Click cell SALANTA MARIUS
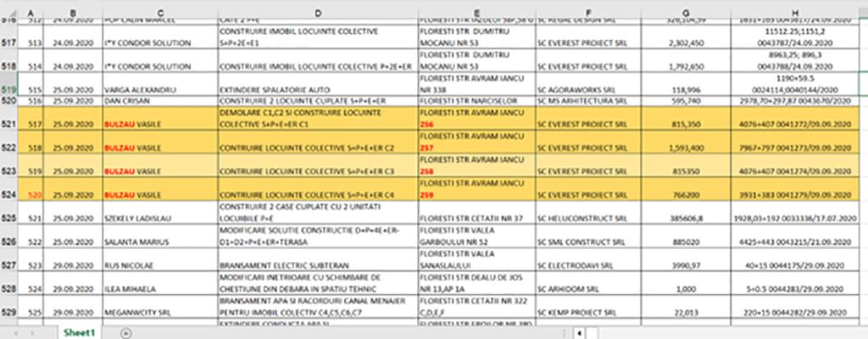The width and height of the screenshot is (868, 339). point(160,236)
